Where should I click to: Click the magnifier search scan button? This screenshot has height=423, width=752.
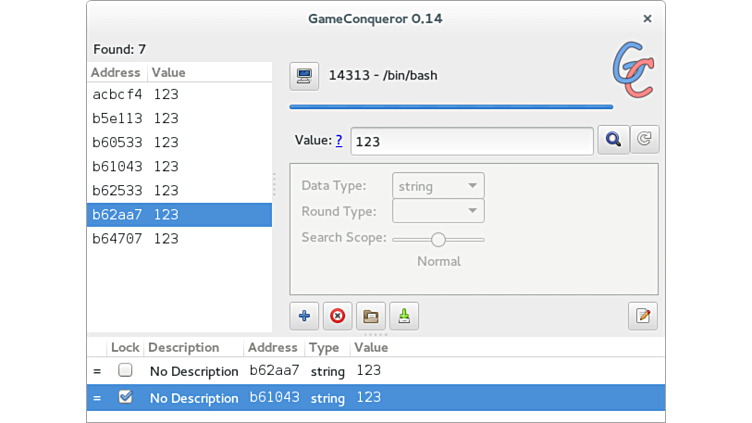click(613, 140)
